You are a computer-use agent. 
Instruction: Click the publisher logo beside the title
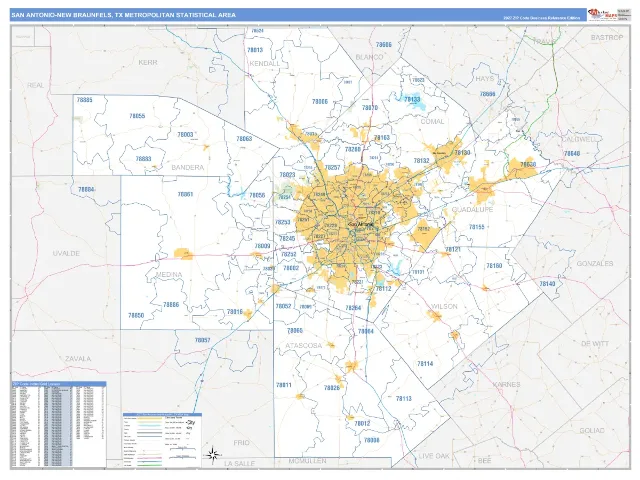click(x=601, y=14)
